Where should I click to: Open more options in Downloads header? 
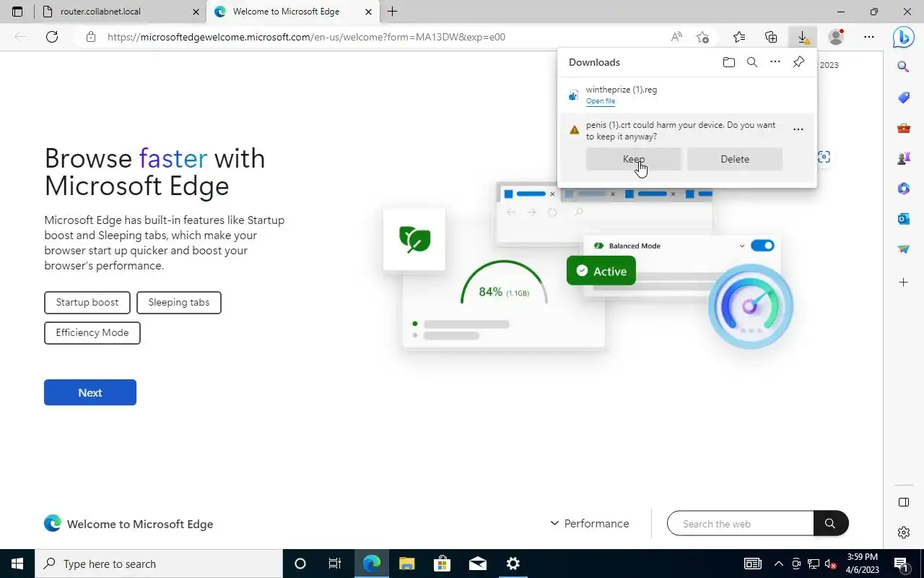click(x=775, y=62)
